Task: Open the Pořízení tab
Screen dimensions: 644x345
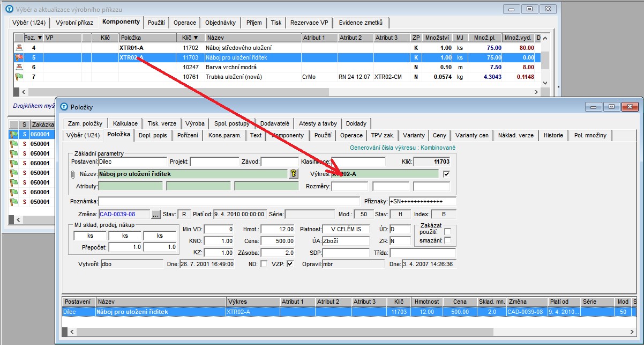Action: pos(187,135)
